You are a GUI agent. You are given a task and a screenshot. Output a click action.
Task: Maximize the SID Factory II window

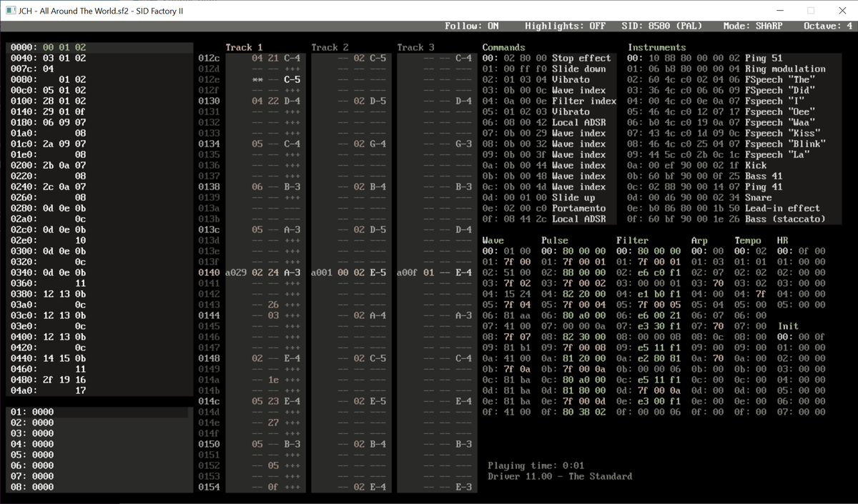point(810,10)
